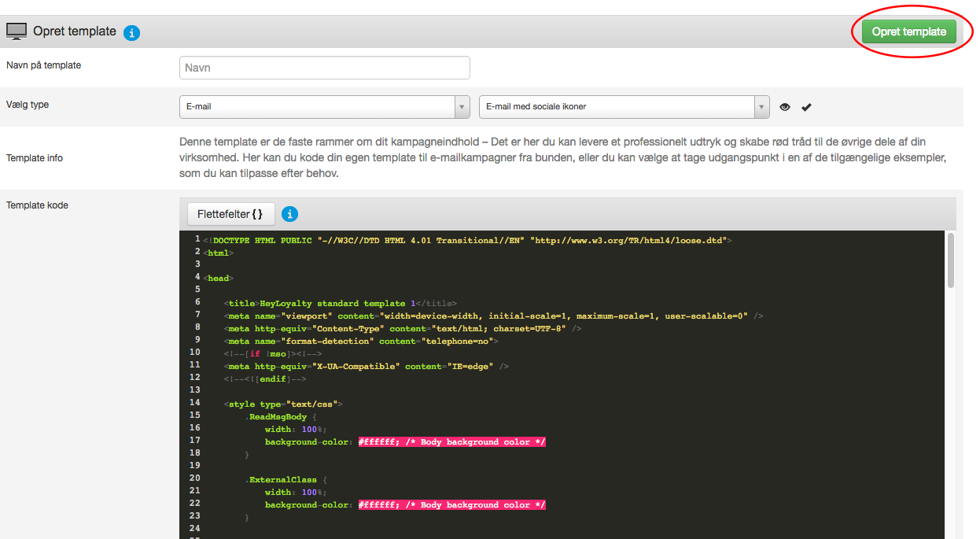Click the DOCTYPE line in editor

coord(467,240)
